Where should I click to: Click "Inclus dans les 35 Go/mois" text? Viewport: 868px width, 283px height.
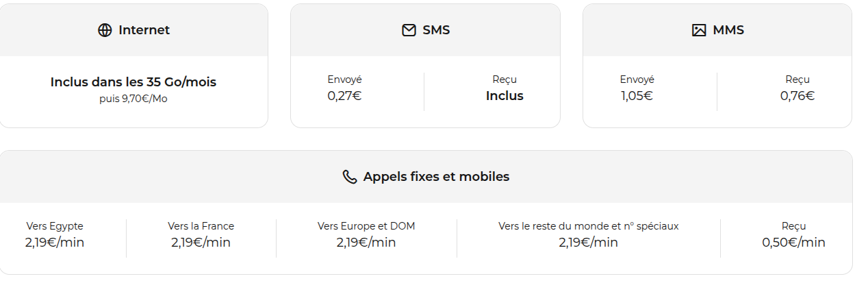[133, 82]
